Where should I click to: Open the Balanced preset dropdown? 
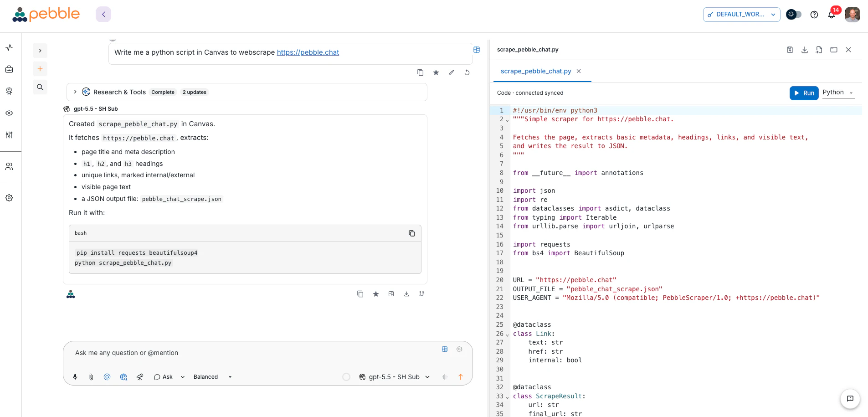tap(213, 377)
